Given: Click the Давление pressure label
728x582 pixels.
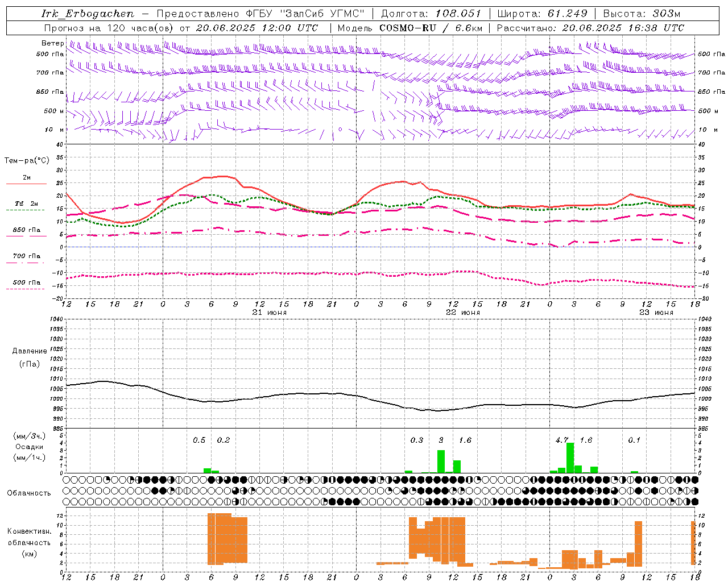Looking at the screenshot, I should (x=30, y=351).
